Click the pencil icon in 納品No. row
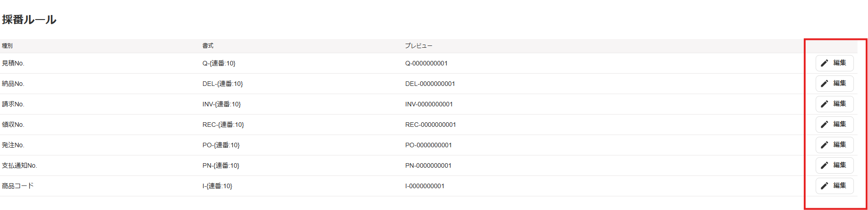The width and height of the screenshot is (868, 210). pyautogui.click(x=824, y=84)
